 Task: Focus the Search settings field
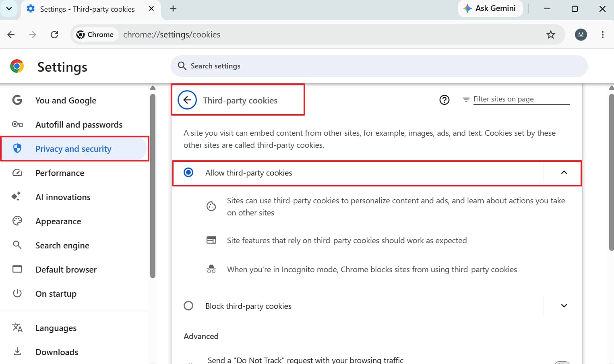pos(379,66)
